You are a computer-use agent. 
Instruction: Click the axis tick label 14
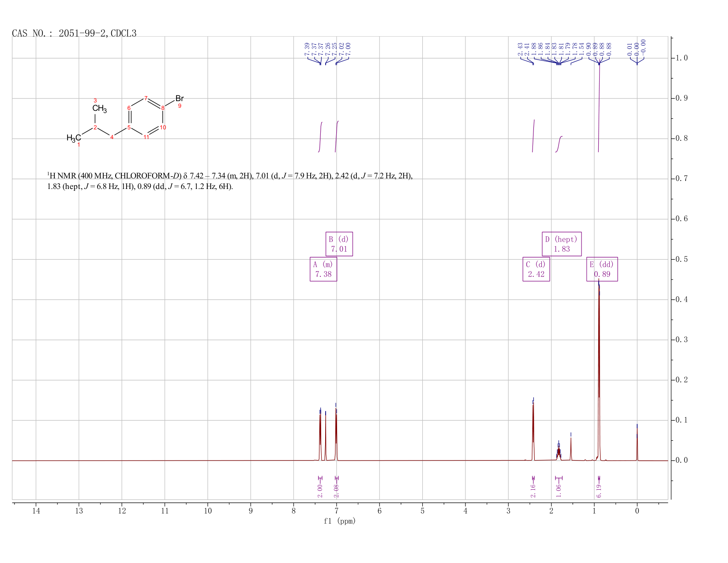tap(36, 511)
